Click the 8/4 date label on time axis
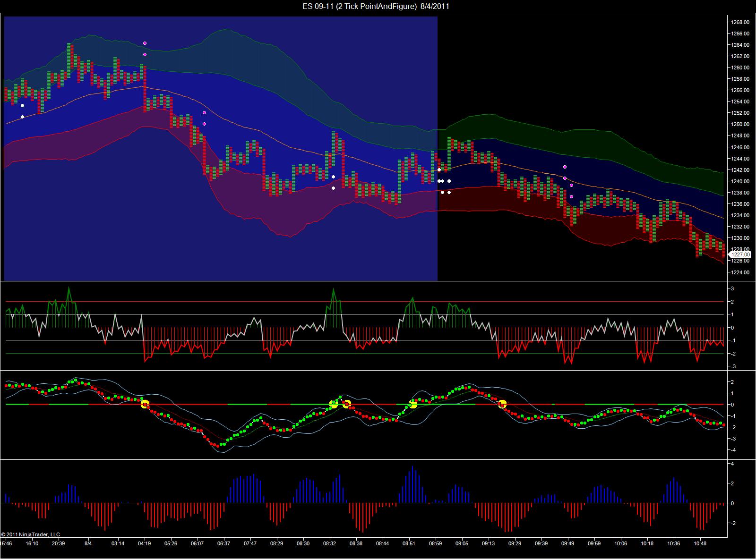 click(x=88, y=543)
